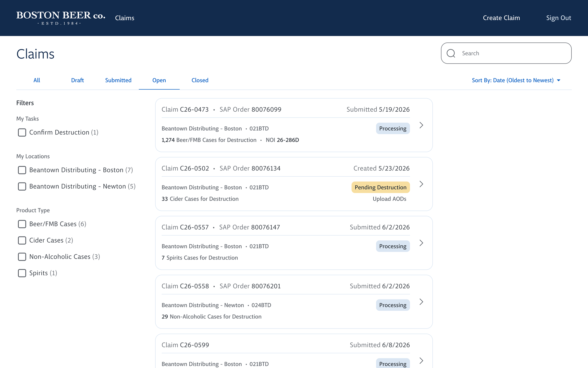The height and width of the screenshot is (368, 588).
Task: Click '7 Spirits Cases for Destruction' text
Action: point(200,258)
